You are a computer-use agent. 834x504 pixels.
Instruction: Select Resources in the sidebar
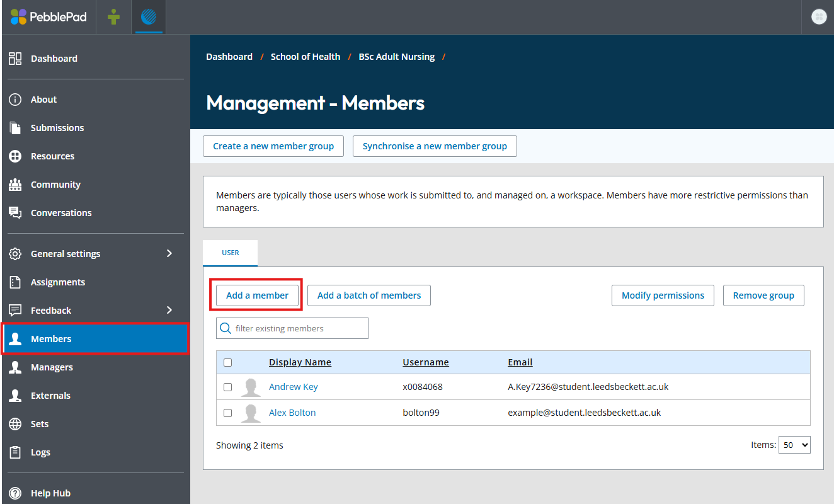(x=53, y=156)
